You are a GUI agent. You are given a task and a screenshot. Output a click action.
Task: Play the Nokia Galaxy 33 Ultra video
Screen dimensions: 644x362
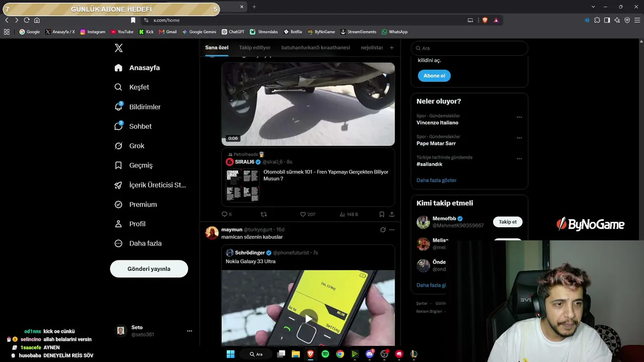coord(308,319)
